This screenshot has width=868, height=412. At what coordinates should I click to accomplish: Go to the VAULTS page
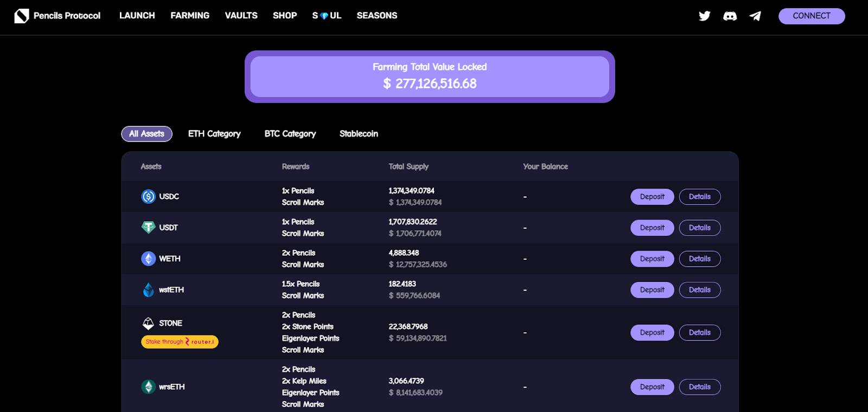coord(241,16)
